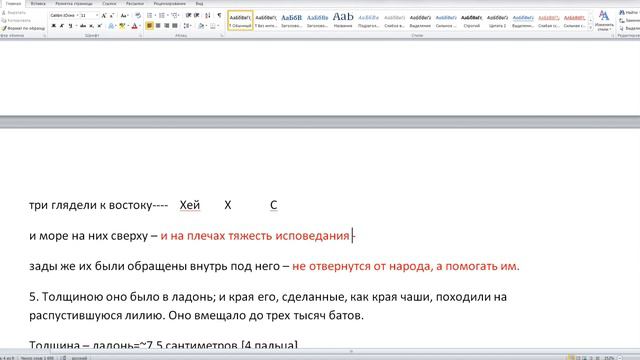Click red text 'тяжесть исповедания'
Viewport: 640px width, 360px height.
[289, 236]
